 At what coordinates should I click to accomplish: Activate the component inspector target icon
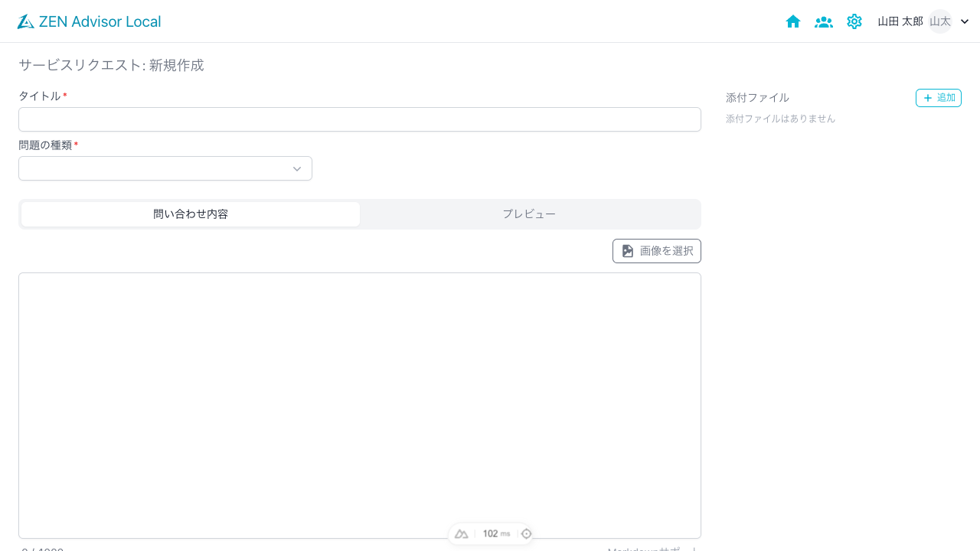point(527,533)
